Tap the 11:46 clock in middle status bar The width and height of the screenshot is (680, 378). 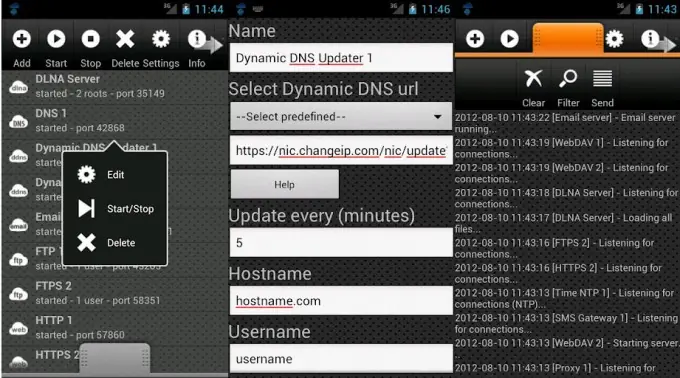click(436, 10)
